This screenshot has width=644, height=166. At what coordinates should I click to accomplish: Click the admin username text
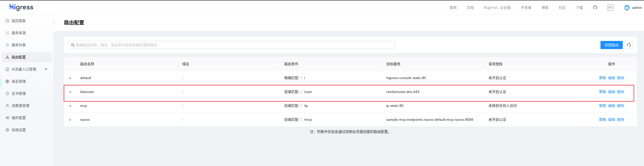coord(637,8)
